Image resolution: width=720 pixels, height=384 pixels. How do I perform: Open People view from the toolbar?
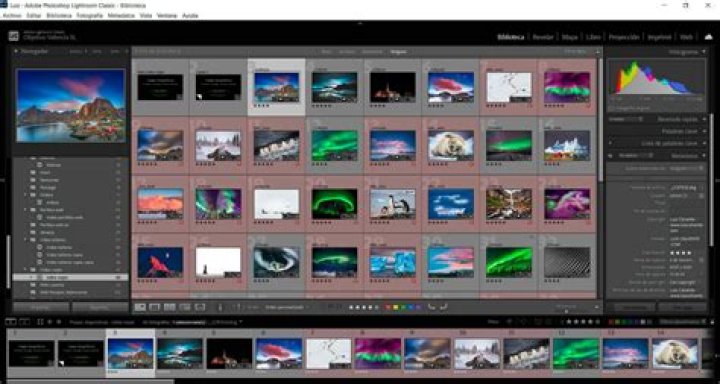coord(200,307)
